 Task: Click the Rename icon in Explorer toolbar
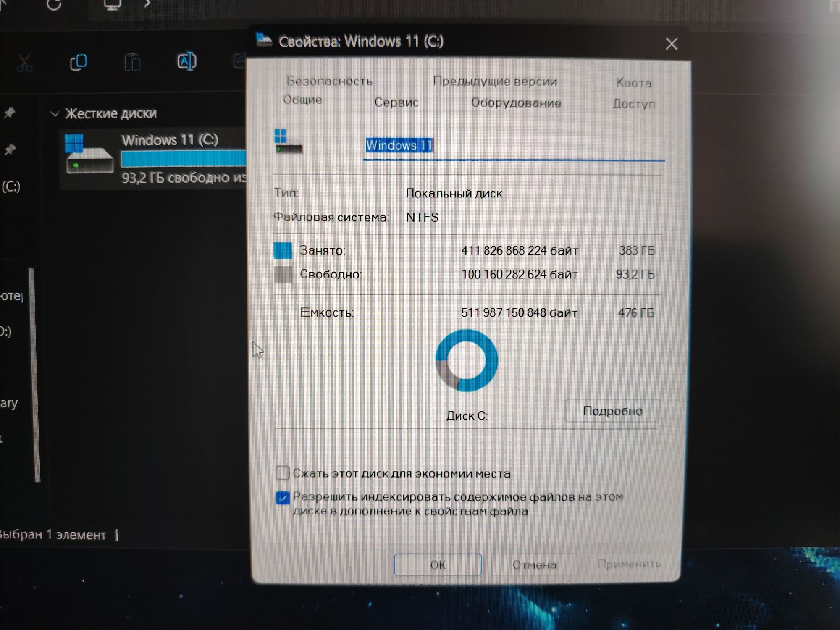click(186, 61)
